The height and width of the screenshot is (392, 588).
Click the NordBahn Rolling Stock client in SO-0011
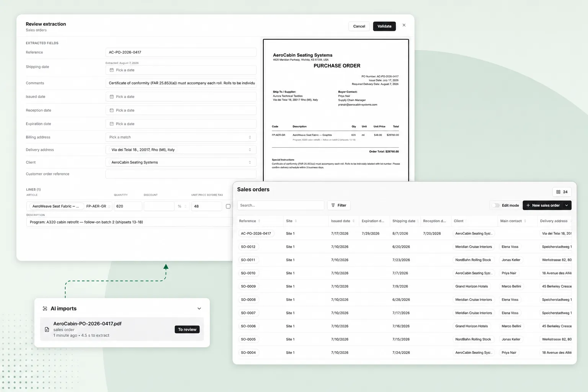pyautogui.click(x=473, y=260)
